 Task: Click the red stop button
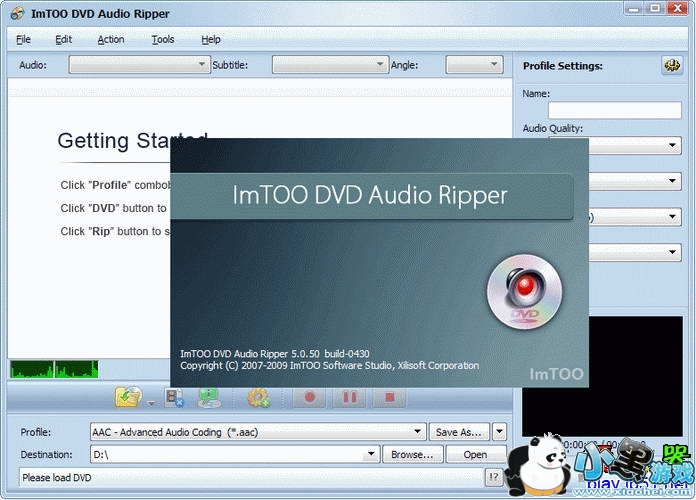click(389, 397)
